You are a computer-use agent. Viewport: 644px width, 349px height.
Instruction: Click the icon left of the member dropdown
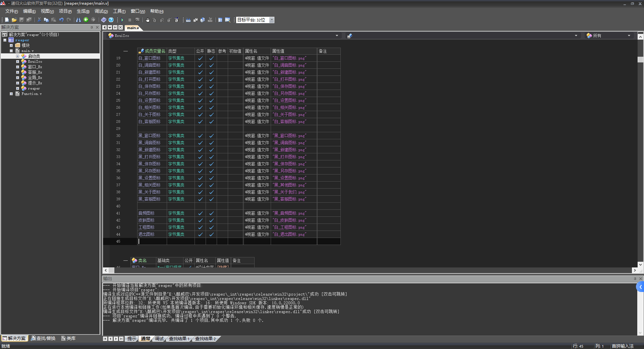click(x=350, y=36)
